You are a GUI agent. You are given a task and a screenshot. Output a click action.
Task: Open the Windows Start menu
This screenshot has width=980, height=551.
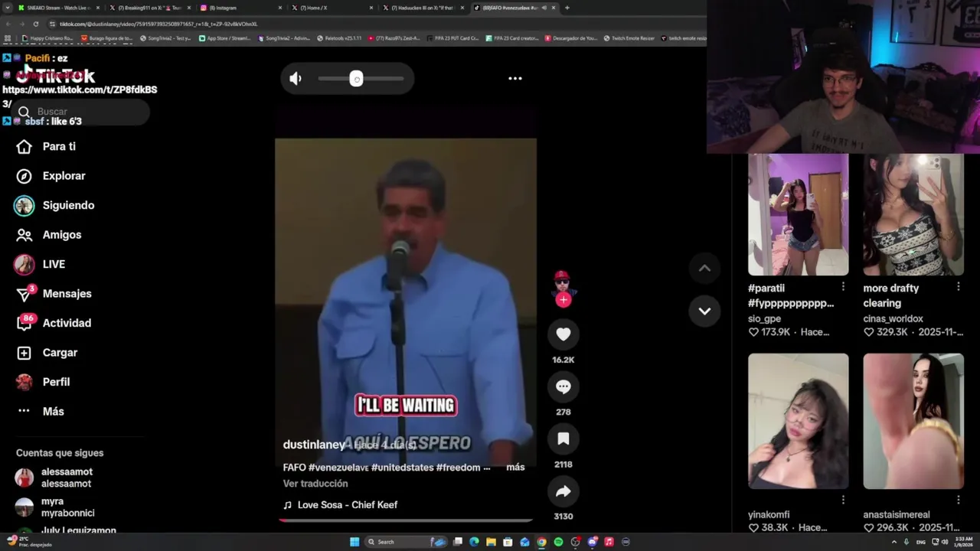click(354, 542)
